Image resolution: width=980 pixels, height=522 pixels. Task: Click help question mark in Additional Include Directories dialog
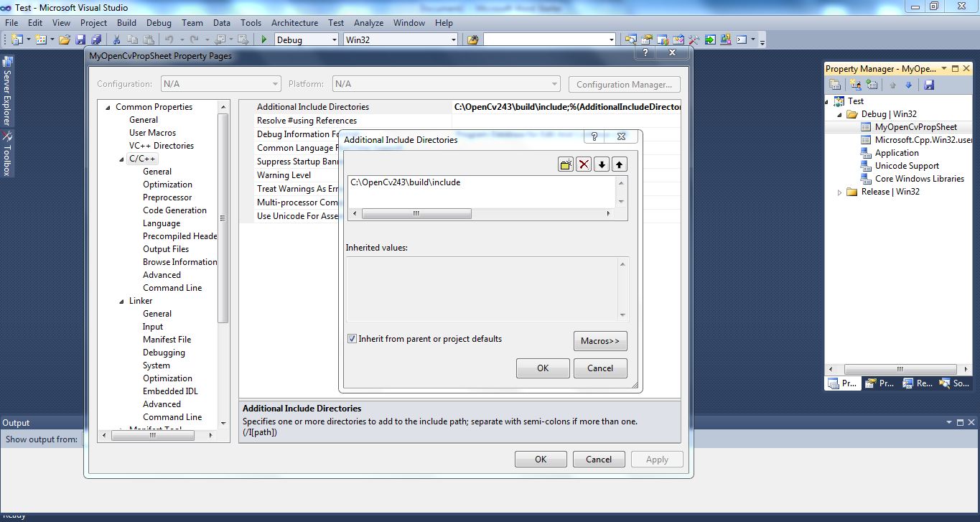pos(594,136)
